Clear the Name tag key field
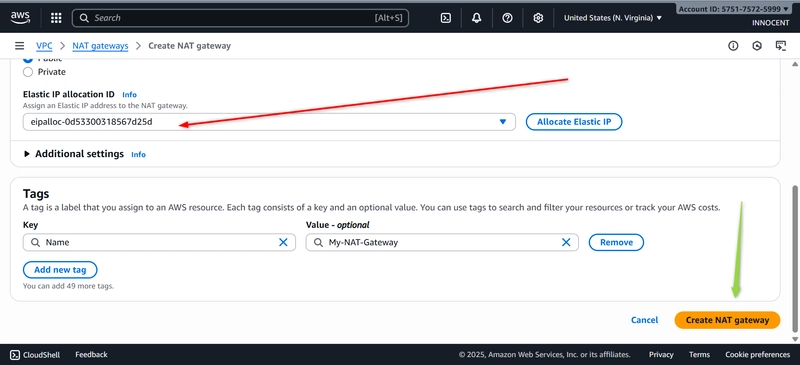This screenshot has width=800, height=365. (x=283, y=242)
